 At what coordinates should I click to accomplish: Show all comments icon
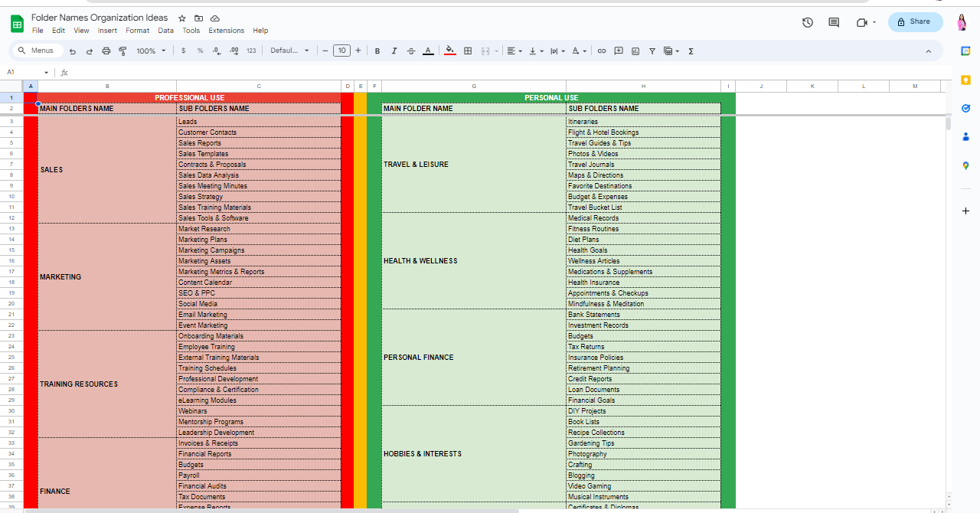click(834, 22)
